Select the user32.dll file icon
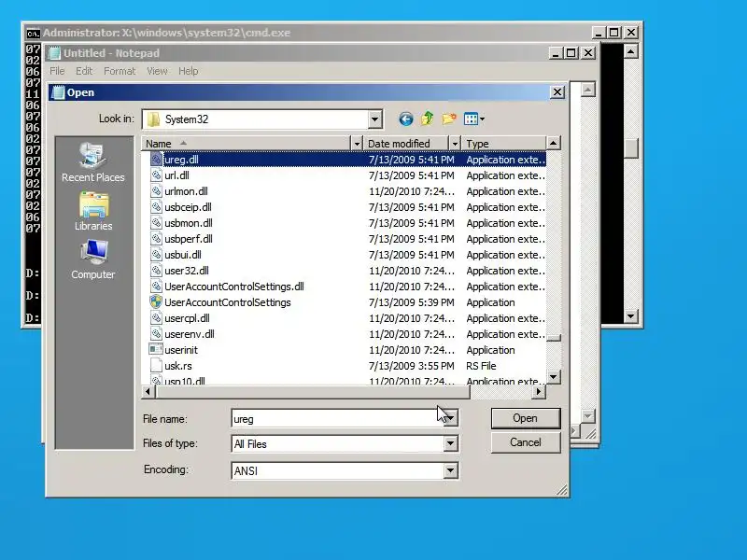Image resolution: width=747 pixels, height=560 pixels. tap(156, 271)
